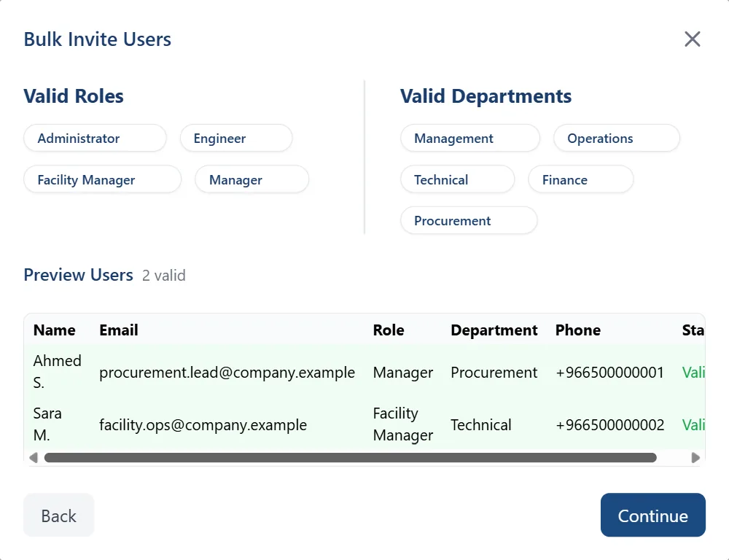
Task: Click the right scroll arrow of table
Action: click(x=695, y=458)
